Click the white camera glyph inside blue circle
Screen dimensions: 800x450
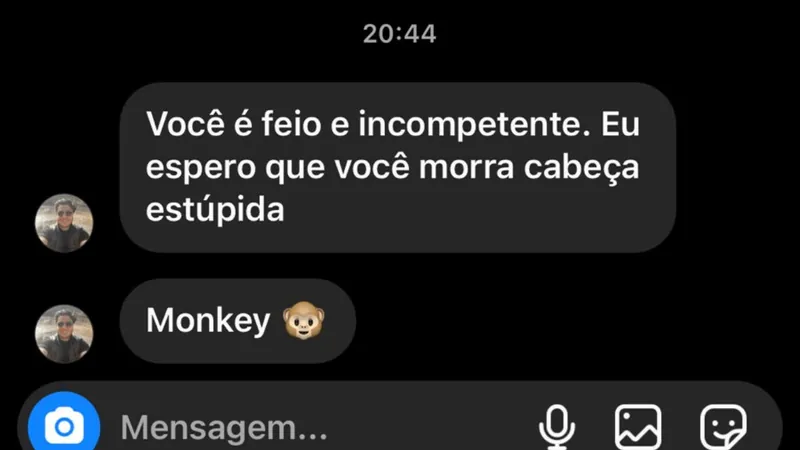click(64, 426)
